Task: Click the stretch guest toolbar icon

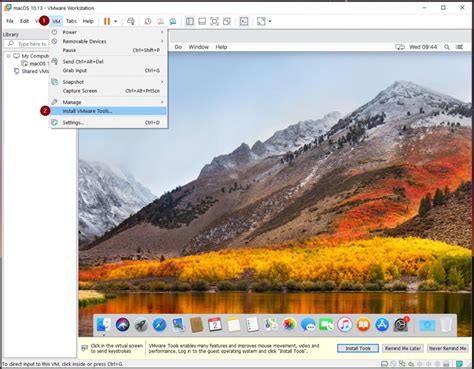Action: tap(261, 21)
